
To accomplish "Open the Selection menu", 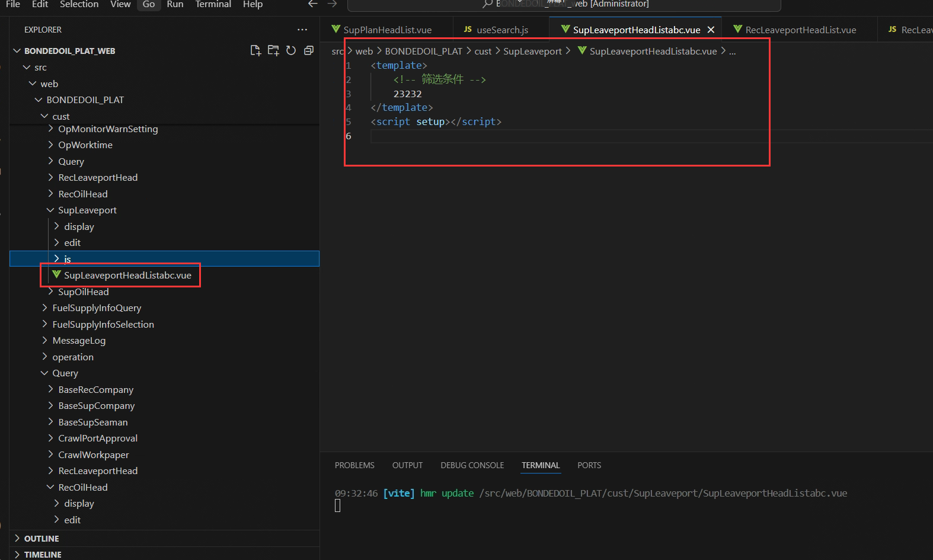I will [79, 4].
